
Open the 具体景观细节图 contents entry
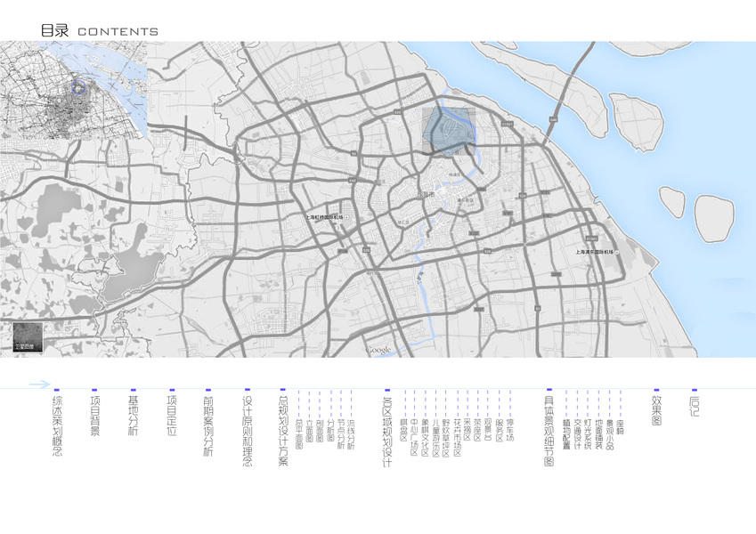(549, 432)
